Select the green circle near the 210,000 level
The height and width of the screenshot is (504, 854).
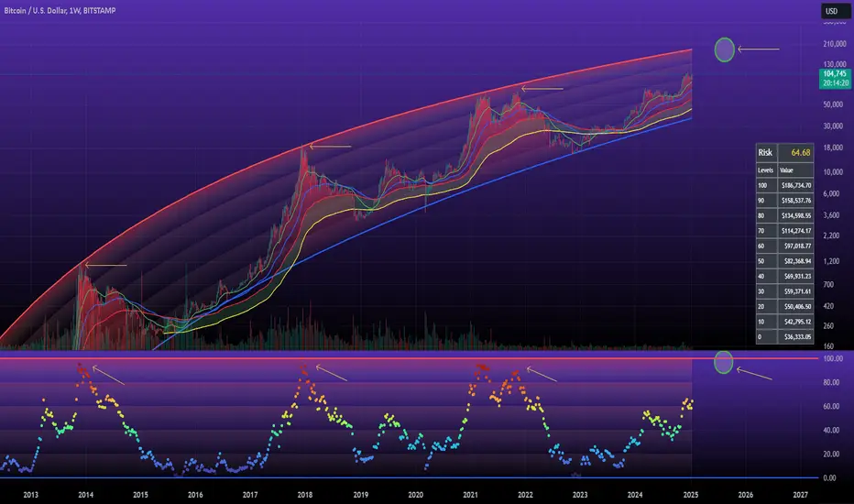pos(725,49)
